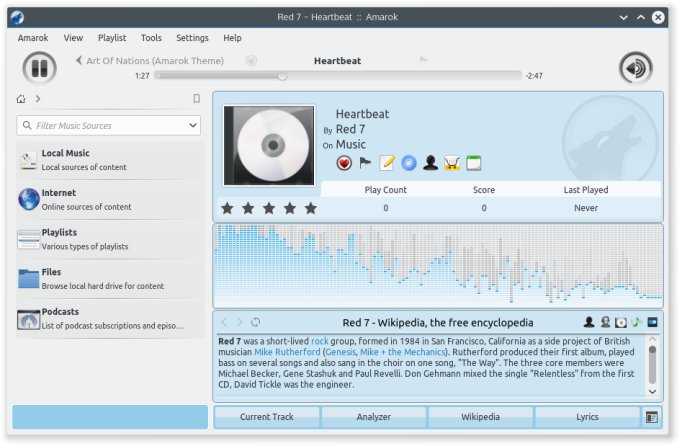
Task: Show artist via the person silhouette icon
Action: pyautogui.click(x=430, y=163)
